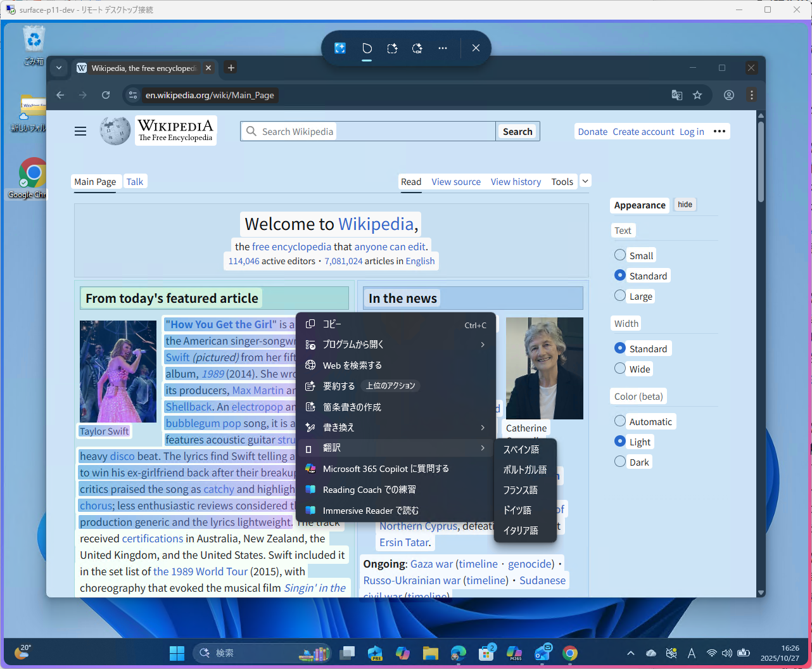Expand the 書き換え submenu
This screenshot has width=812, height=669.
pyautogui.click(x=396, y=428)
